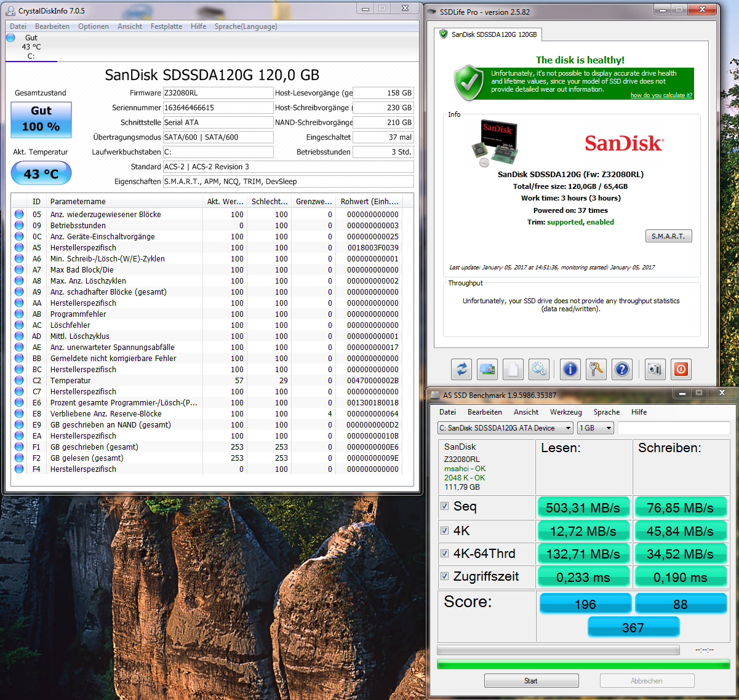
Task: Click the SanDisk logo in SSDLife
Action: point(624,143)
